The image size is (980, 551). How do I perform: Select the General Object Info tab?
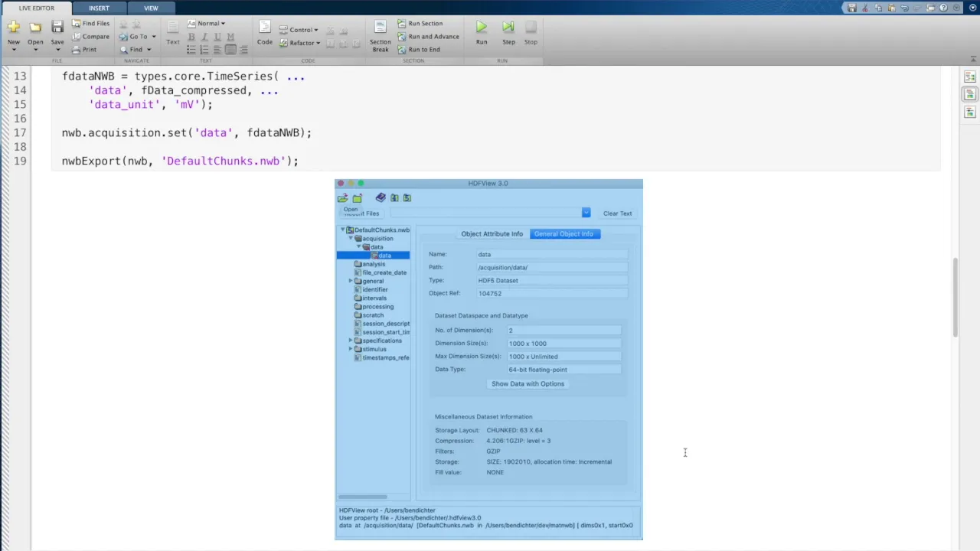click(563, 233)
